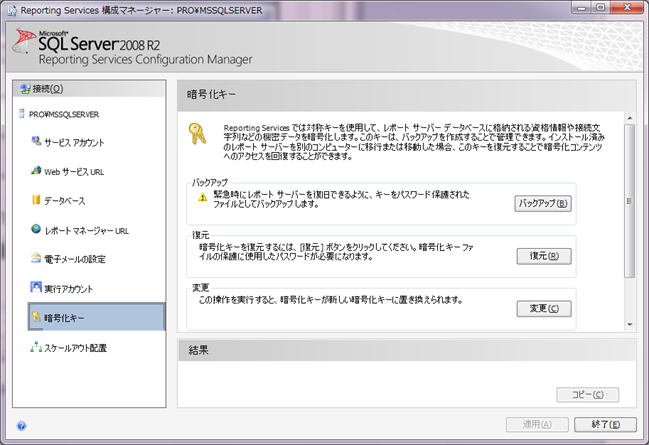The image size is (649, 445).
Task: Click the コピー(C) copy button
Action: point(588,395)
